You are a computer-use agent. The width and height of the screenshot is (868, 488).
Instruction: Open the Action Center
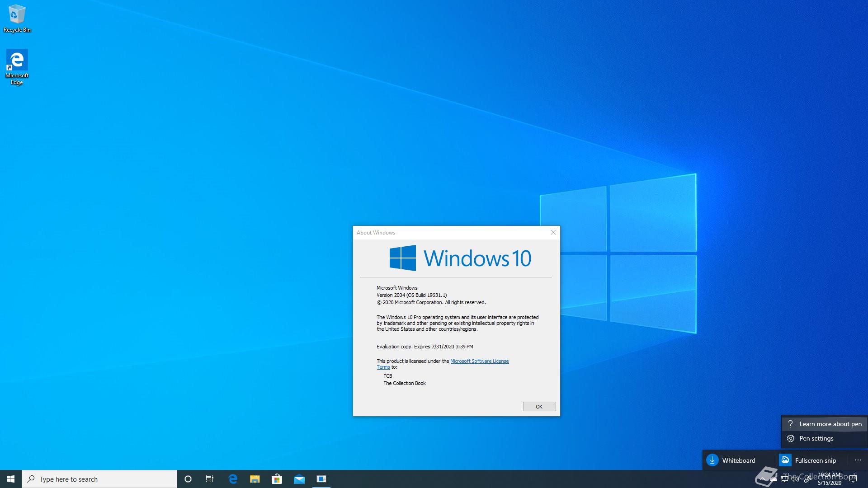(x=853, y=479)
